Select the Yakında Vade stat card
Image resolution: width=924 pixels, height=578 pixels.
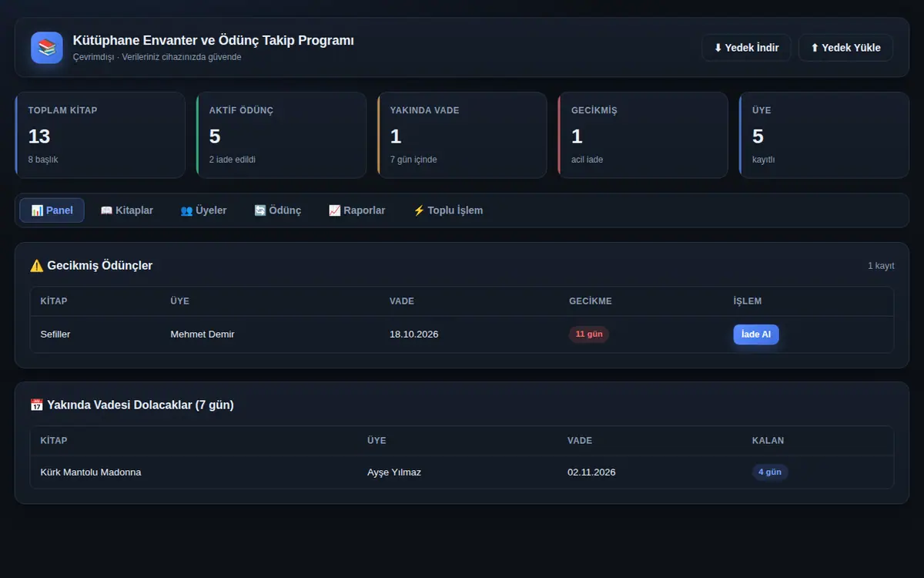(x=462, y=135)
